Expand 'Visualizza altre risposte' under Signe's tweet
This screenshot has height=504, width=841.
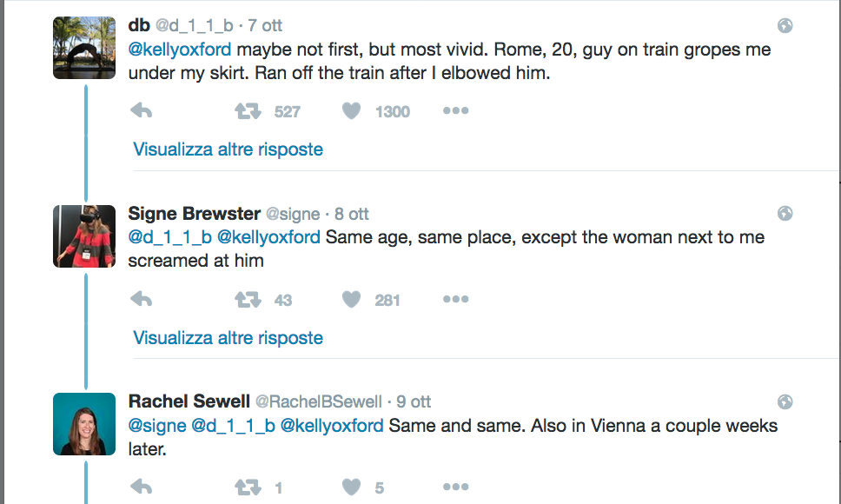[228, 338]
